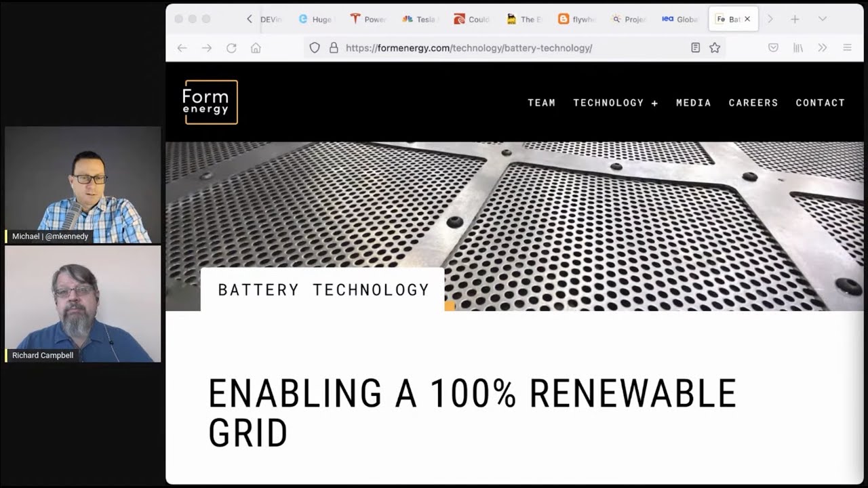Switch to the flywheel Blogger tab
The height and width of the screenshot is (488, 868).
tap(576, 19)
